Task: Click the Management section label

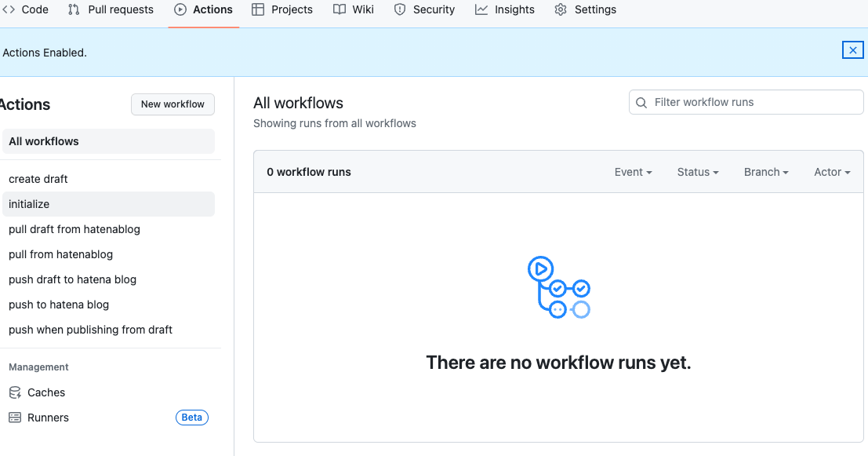Action: point(38,367)
